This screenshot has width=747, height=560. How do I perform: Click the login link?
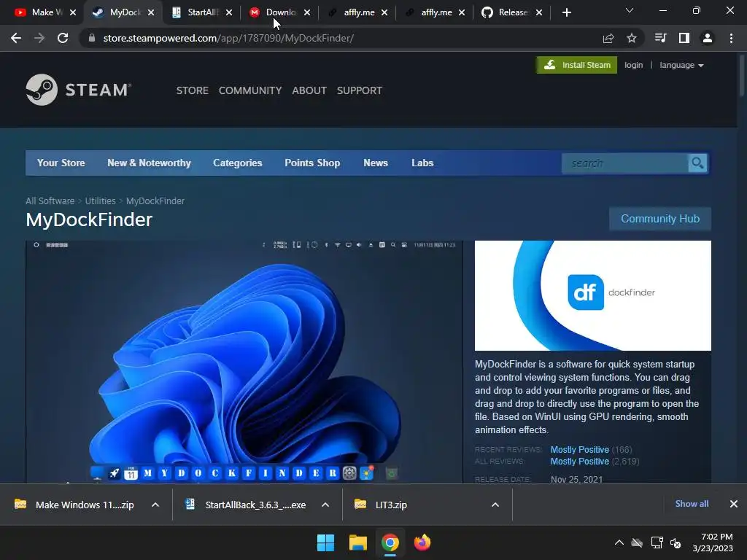(x=634, y=65)
